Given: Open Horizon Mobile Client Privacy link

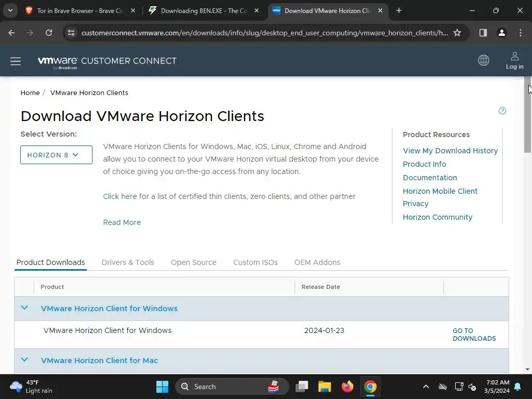Looking at the screenshot, I should pos(440,197).
